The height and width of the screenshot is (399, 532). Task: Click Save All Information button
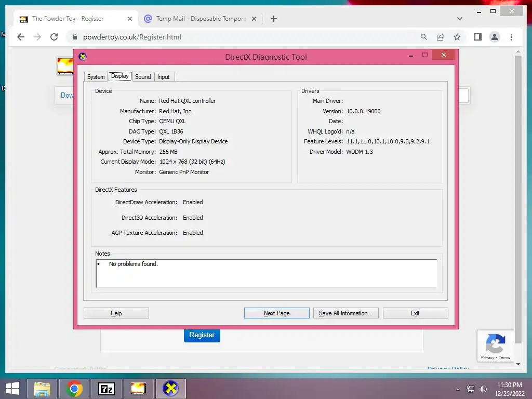(x=345, y=313)
